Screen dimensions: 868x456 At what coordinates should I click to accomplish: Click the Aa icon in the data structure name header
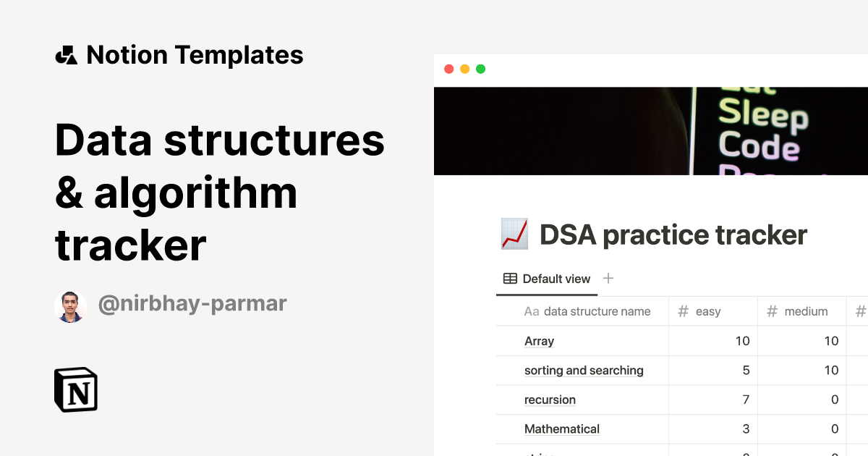[x=529, y=311]
